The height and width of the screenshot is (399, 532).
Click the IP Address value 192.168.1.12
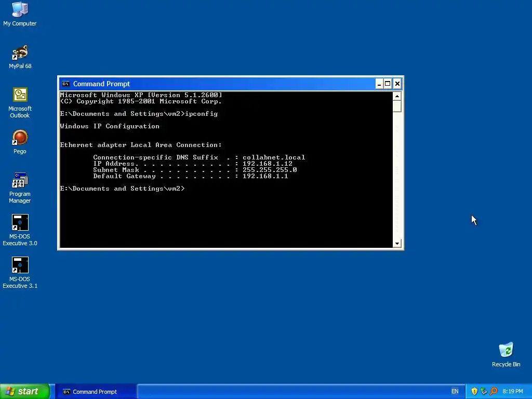point(268,164)
